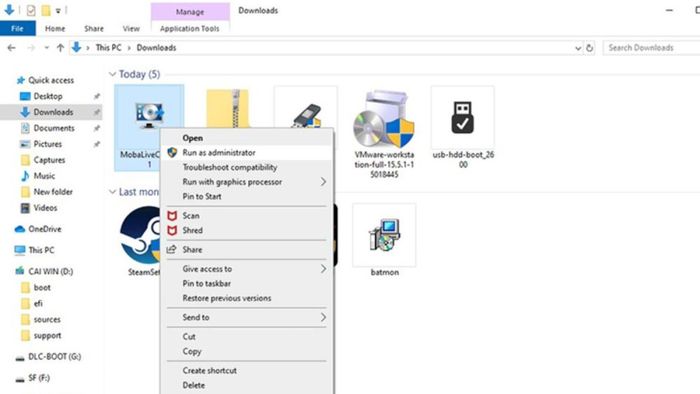The height and width of the screenshot is (394, 700).
Task: Click the Videos icon in sidebar
Action: (x=25, y=208)
